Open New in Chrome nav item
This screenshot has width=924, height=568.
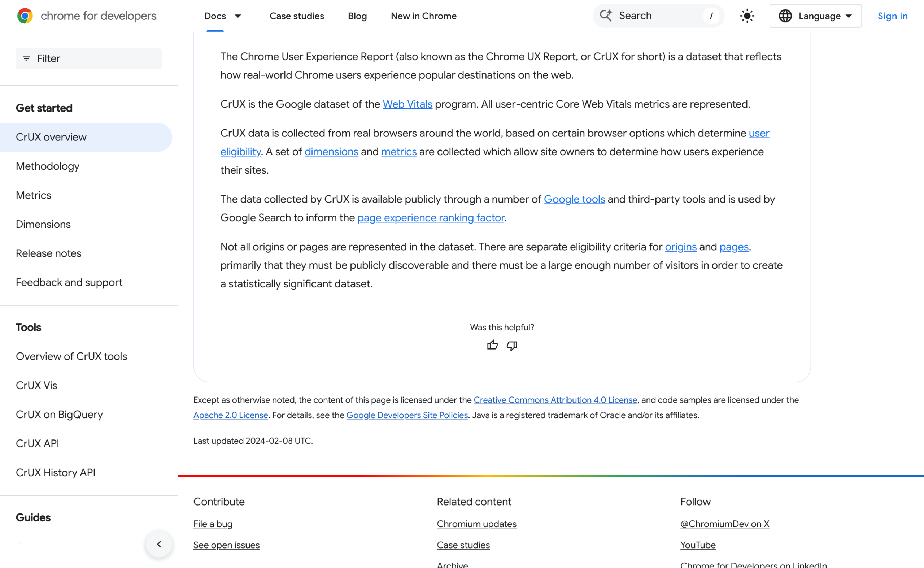tap(423, 16)
